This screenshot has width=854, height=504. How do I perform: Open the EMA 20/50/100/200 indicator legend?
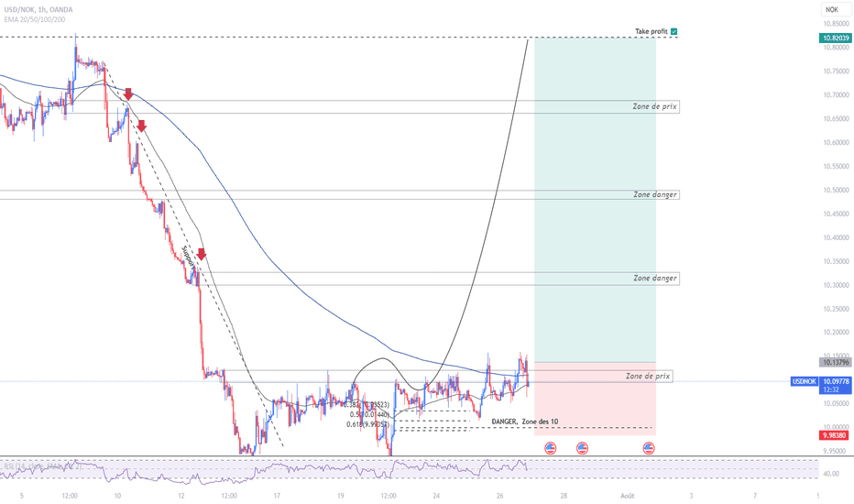(35, 19)
